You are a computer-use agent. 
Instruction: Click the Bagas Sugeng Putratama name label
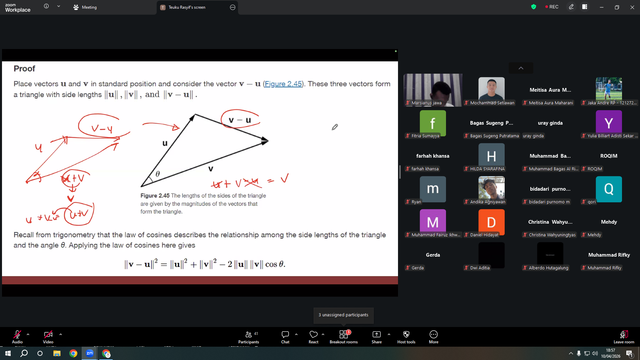tap(494, 136)
